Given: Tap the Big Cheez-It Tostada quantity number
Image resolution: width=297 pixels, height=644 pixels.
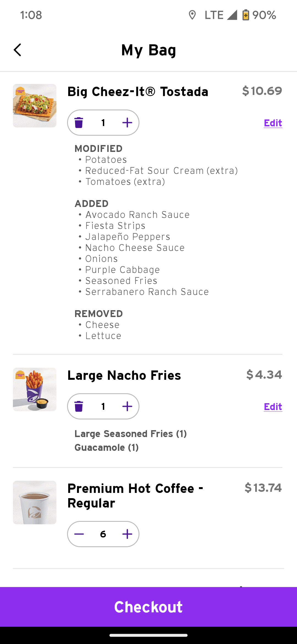Looking at the screenshot, I should [103, 123].
